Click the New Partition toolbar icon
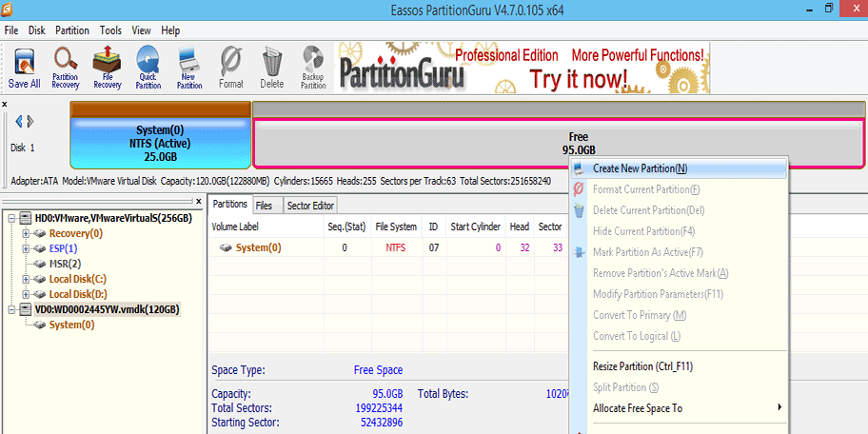Screen dimensions: 868x434 (x=189, y=69)
